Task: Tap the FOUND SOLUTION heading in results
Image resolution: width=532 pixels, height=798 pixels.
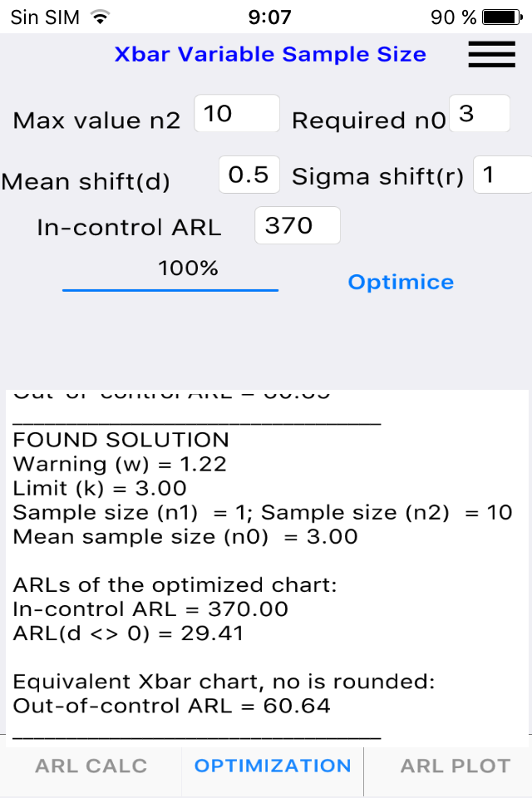Action: pyautogui.click(x=121, y=440)
